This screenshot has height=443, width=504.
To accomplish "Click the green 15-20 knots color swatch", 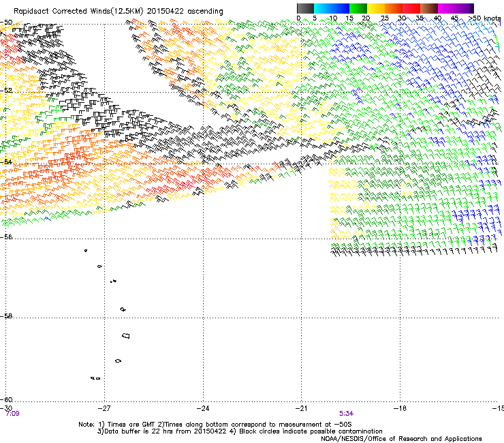I will (x=358, y=8).
